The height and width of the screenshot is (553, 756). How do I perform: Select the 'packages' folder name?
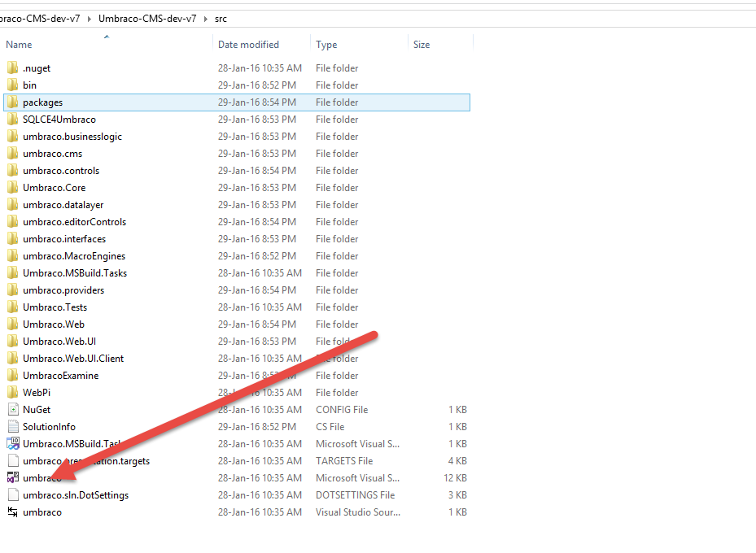click(43, 102)
